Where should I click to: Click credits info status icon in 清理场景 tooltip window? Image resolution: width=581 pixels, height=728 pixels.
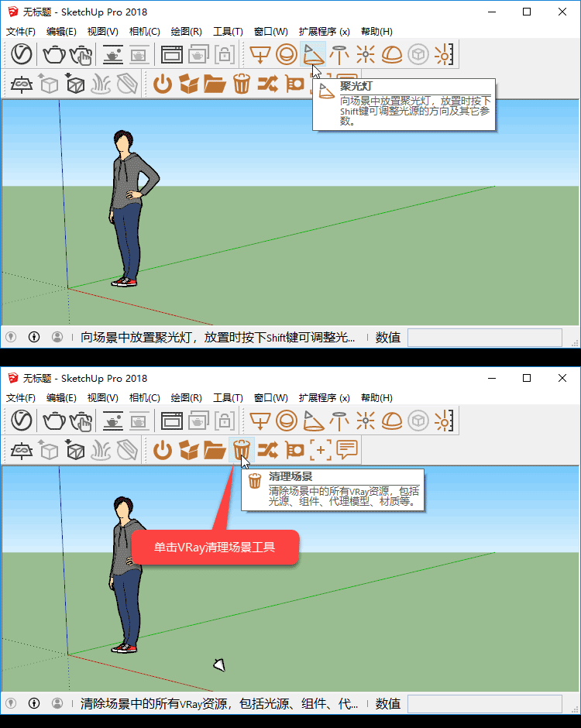[x=34, y=703]
